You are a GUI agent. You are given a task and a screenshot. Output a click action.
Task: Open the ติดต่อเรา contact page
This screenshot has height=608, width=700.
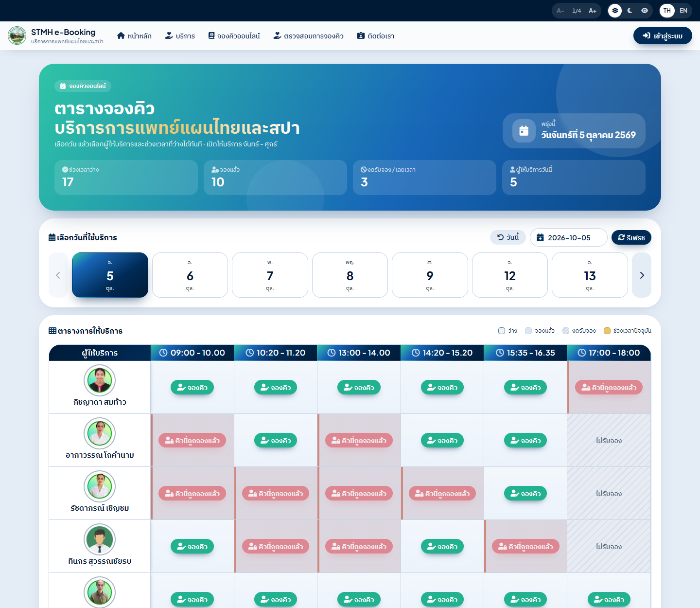[x=375, y=36]
